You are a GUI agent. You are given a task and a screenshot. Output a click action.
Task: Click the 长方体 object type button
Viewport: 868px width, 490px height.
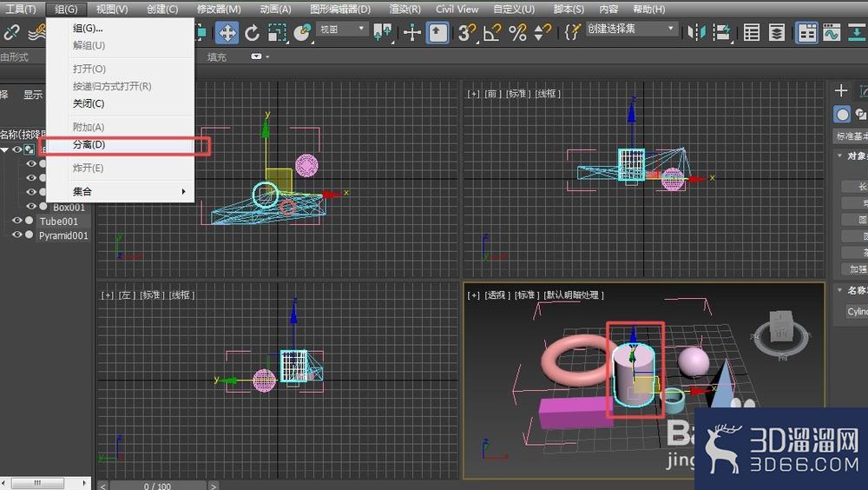[855, 186]
